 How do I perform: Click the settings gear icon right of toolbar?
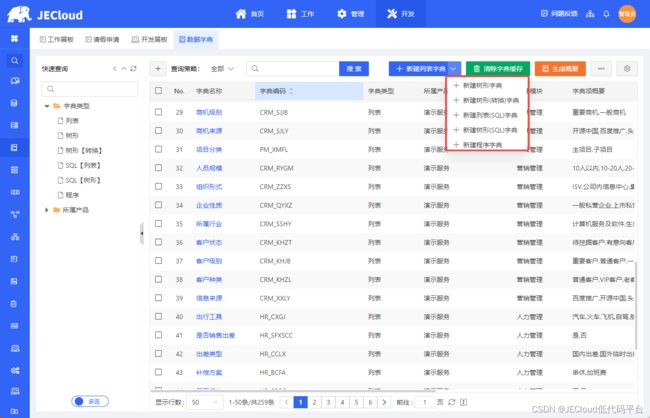(628, 68)
